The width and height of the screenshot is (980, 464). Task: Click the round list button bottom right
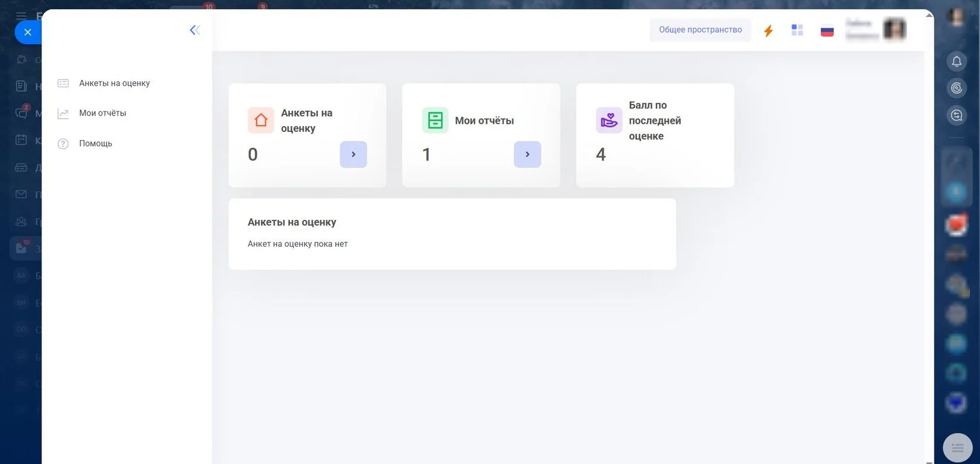[x=957, y=448]
